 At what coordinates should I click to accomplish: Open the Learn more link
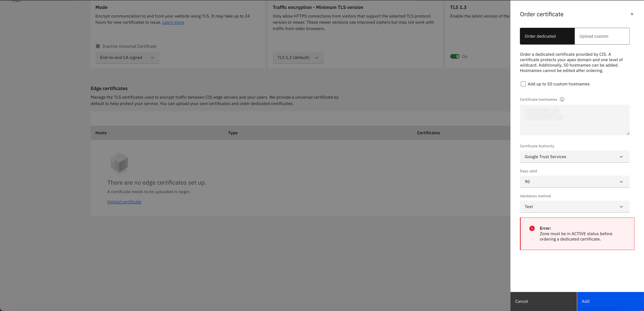pyautogui.click(x=173, y=22)
